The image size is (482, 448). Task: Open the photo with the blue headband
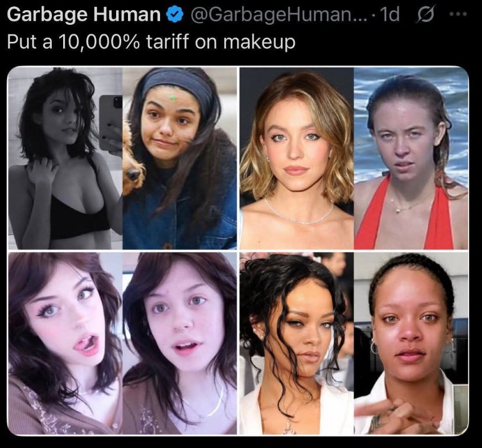point(180,158)
